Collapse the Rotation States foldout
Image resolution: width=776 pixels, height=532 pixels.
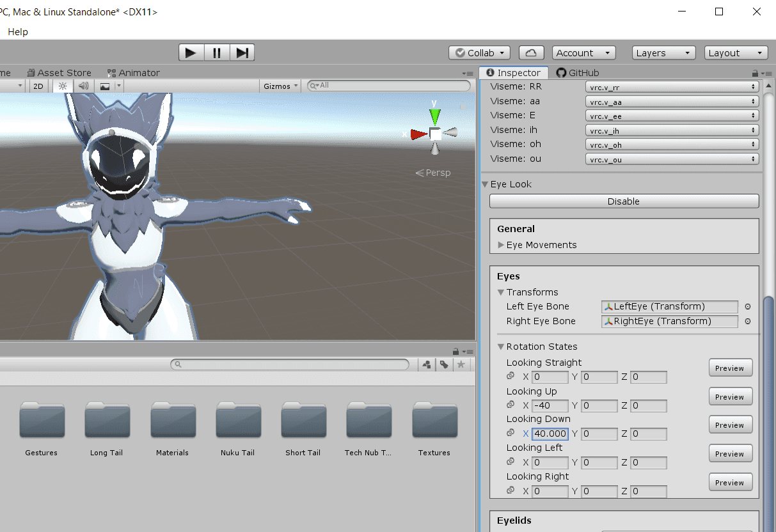501,347
